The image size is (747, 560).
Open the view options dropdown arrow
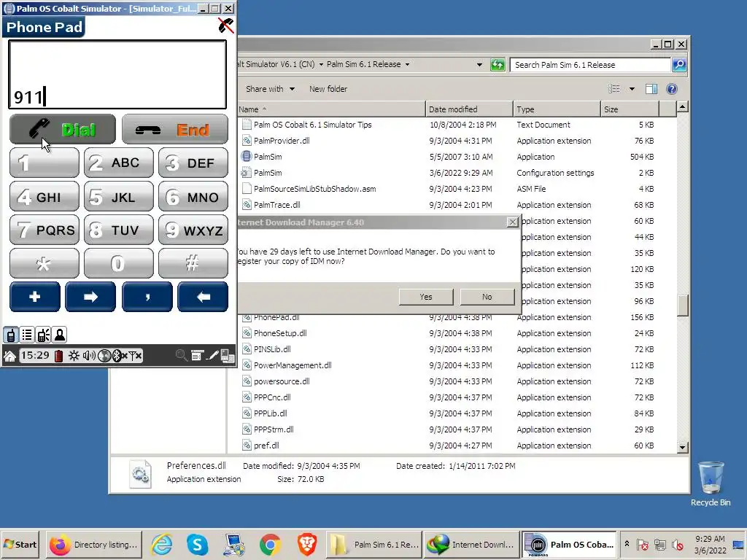pos(632,89)
